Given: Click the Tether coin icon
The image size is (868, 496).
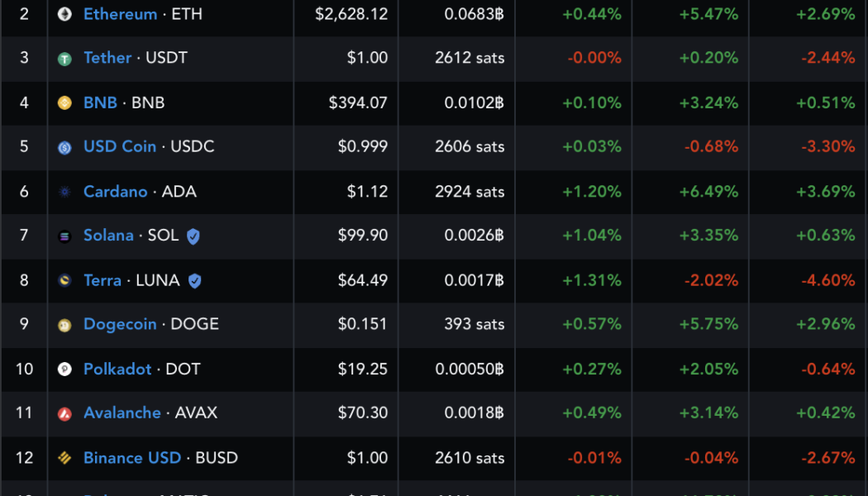Looking at the screenshot, I should tap(66, 59).
